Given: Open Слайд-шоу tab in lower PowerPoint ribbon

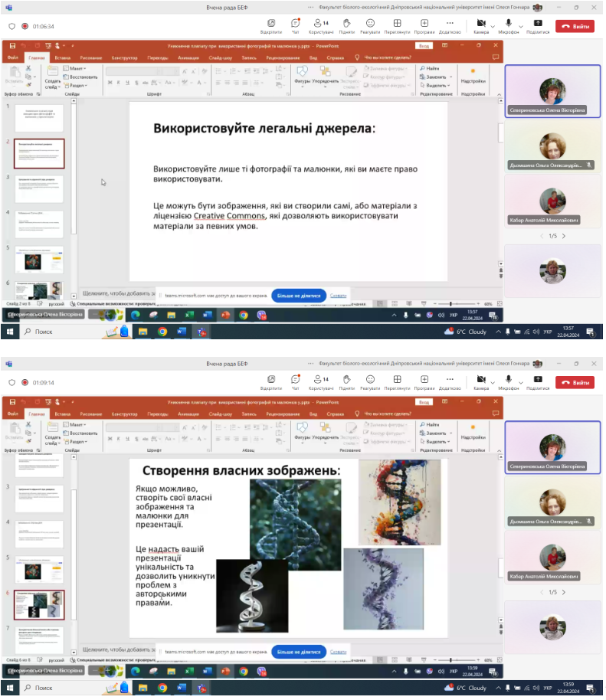Looking at the screenshot, I should pyautogui.click(x=220, y=414).
